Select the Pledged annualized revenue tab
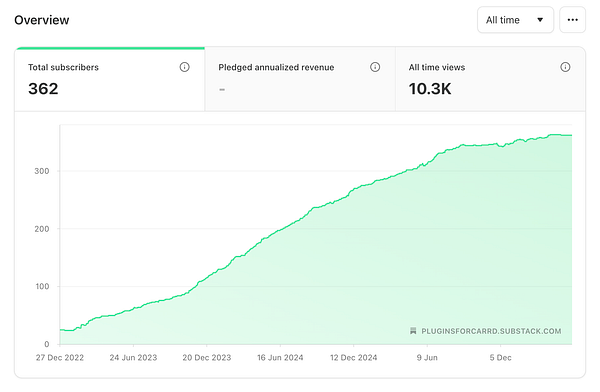600x392 pixels. [x=300, y=80]
